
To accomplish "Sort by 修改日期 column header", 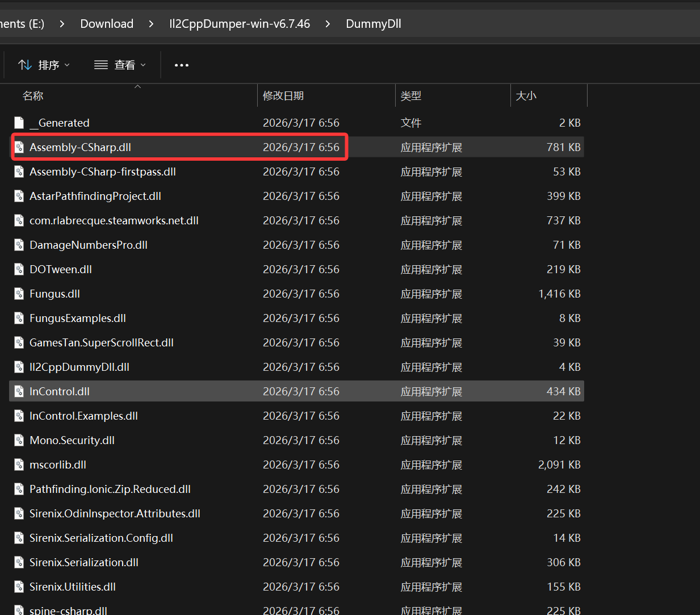I will (x=283, y=96).
